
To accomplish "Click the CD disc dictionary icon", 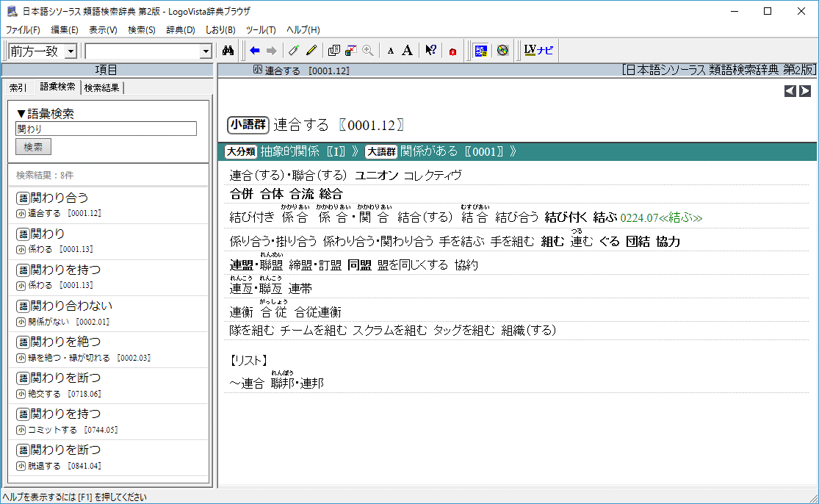I will coord(502,51).
